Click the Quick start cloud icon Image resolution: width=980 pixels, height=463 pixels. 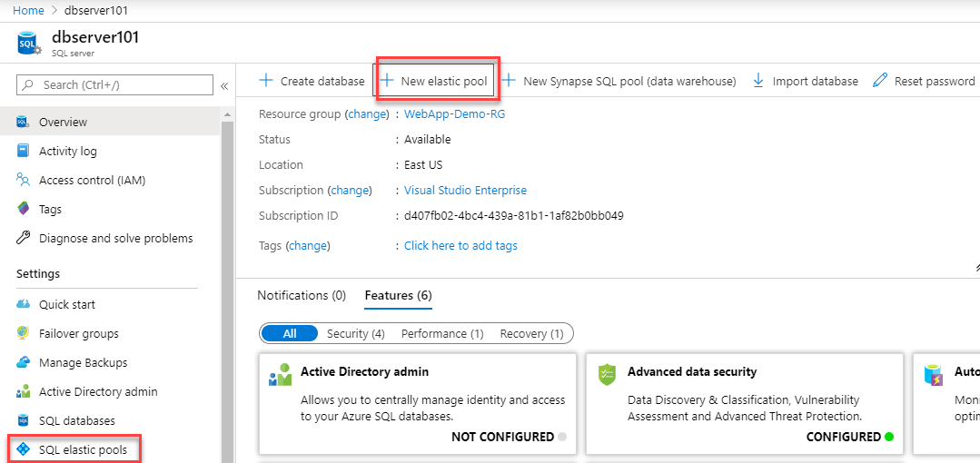pos(23,304)
